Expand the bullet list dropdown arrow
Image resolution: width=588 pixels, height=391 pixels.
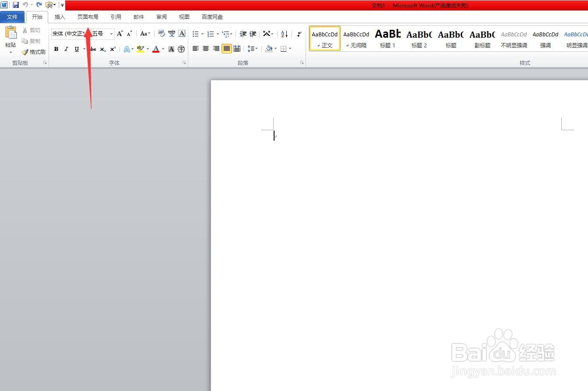[202, 34]
